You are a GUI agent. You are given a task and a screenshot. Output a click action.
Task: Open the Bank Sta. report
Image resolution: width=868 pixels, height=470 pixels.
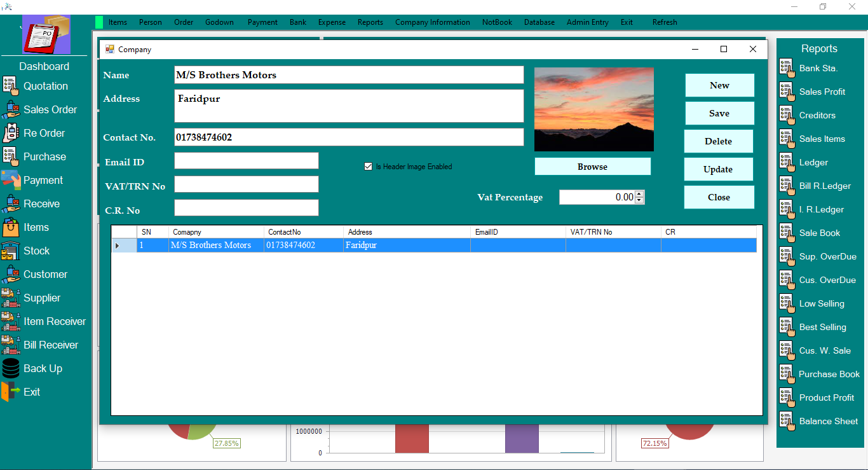(x=819, y=68)
